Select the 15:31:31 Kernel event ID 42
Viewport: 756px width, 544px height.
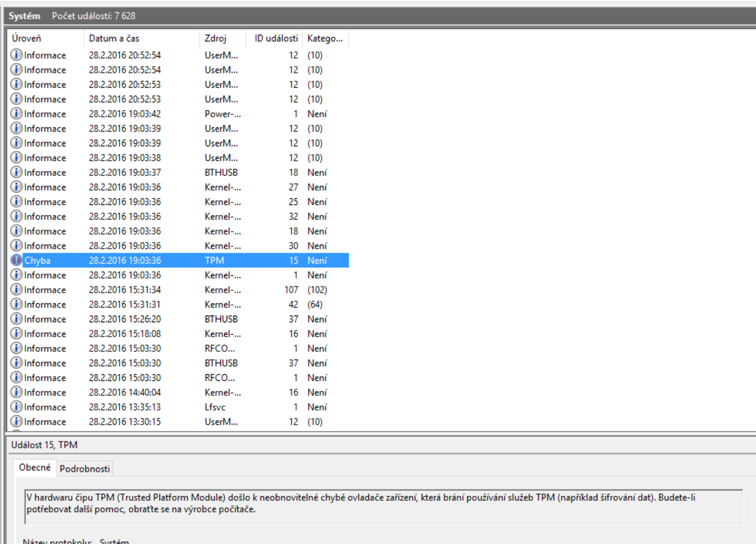[178, 304]
